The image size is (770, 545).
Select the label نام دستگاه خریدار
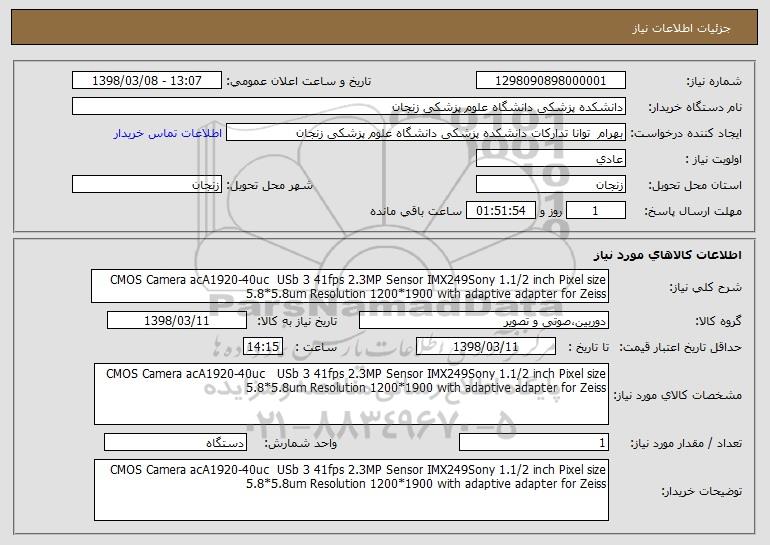pyautogui.click(x=695, y=107)
